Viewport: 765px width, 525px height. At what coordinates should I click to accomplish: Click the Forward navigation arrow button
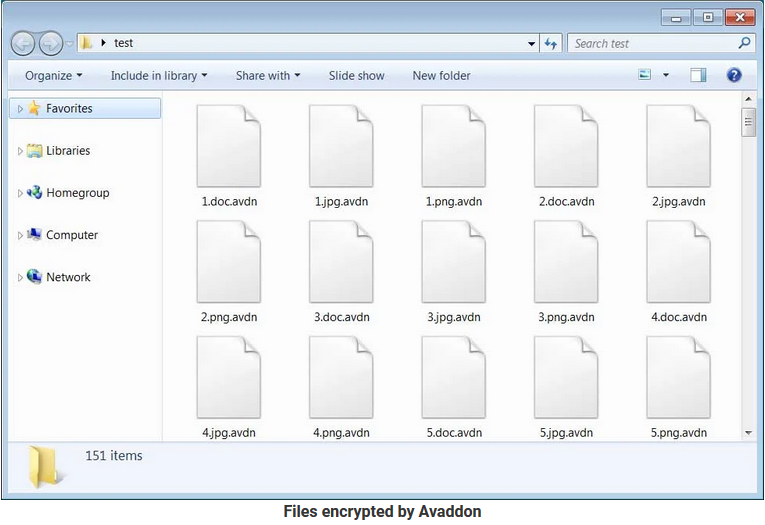[x=50, y=44]
